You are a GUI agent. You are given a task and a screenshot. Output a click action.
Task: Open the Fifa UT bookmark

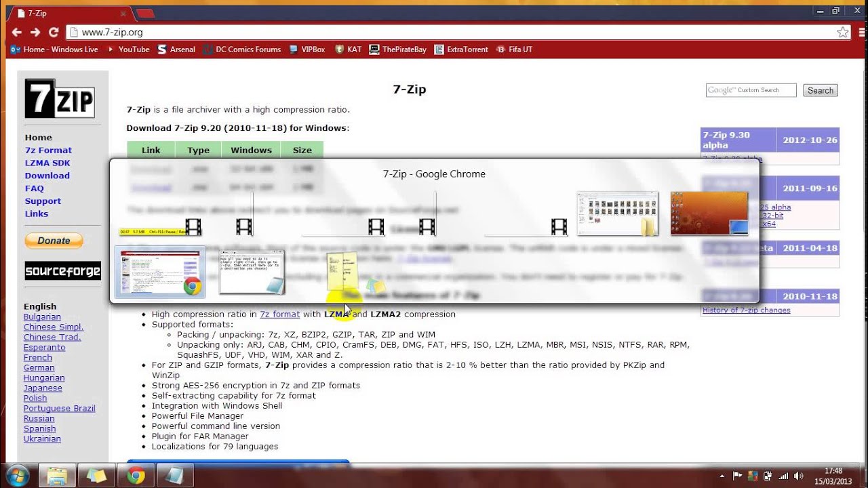click(x=515, y=49)
